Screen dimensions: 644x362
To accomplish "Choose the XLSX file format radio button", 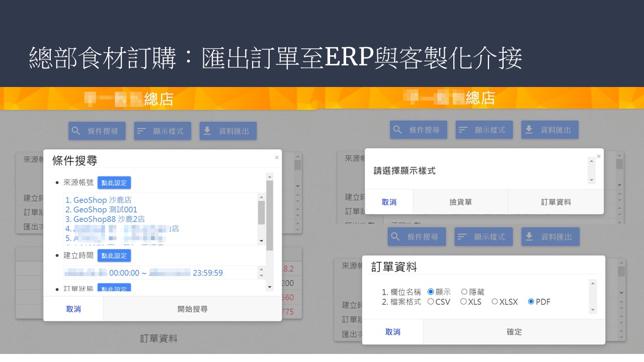I will (x=495, y=302).
